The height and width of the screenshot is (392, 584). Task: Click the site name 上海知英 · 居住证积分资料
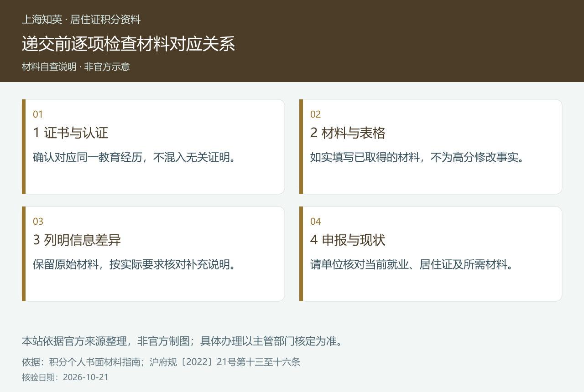coord(81,20)
